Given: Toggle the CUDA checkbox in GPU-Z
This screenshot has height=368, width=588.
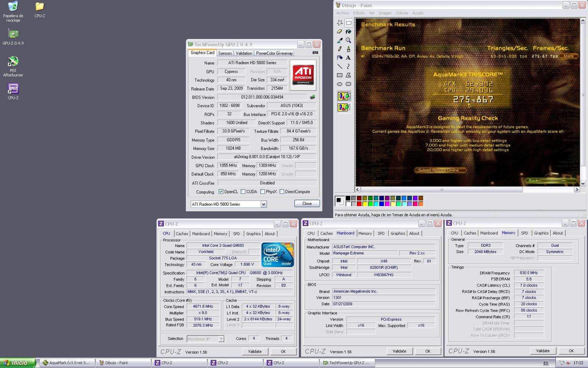Looking at the screenshot, I should [243, 192].
